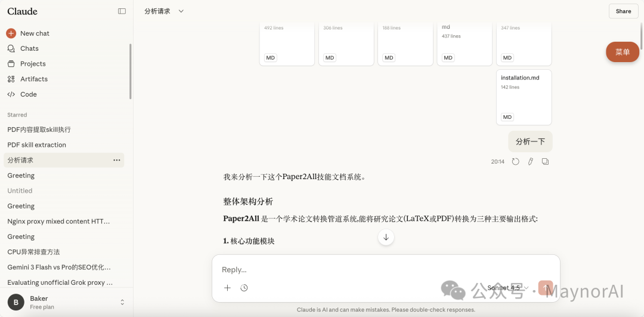The height and width of the screenshot is (317, 644).
Task: Click the Artifacts shapes icon
Action: 11,79
